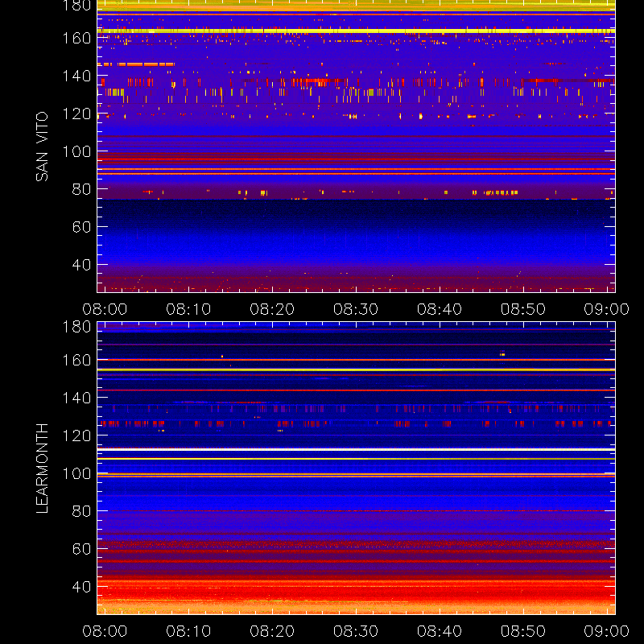Choose the 08:00 time label below Learmonth plot
Image resolution: width=644 pixels, height=644 pixels.
(105, 631)
